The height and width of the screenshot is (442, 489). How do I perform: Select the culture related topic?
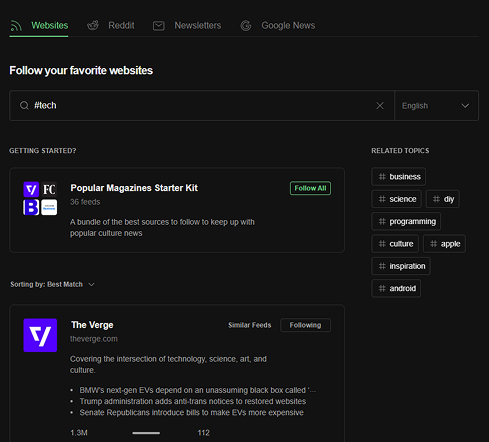tap(395, 244)
